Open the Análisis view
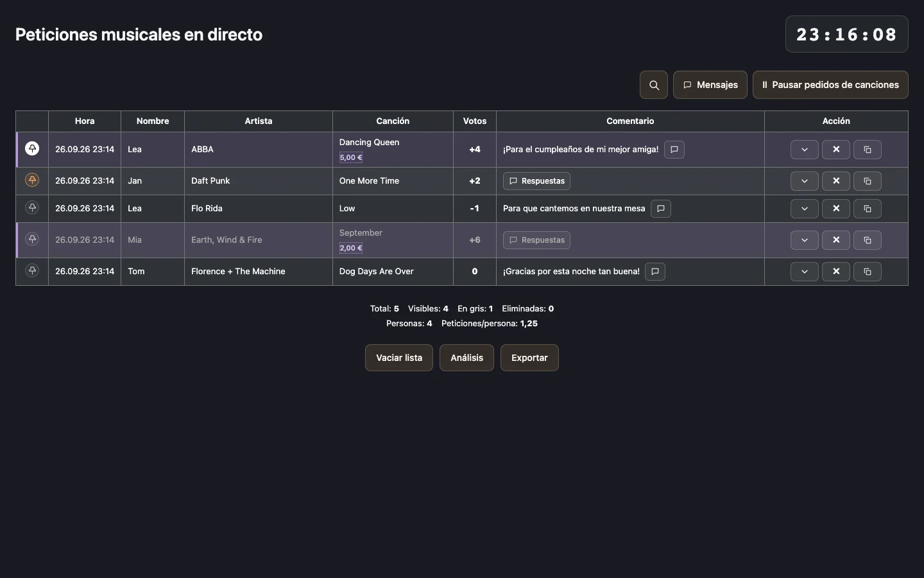This screenshot has width=924, height=578. [x=466, y=358]
